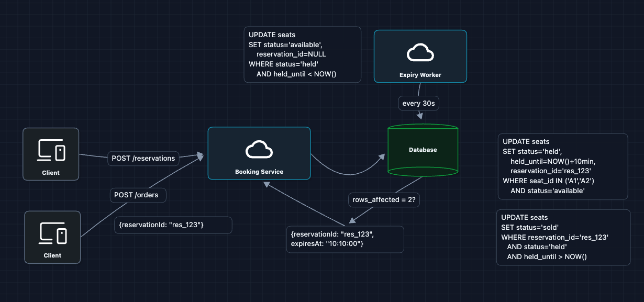Select the "rows_affected = 2?" connector label

pos(384,199)
